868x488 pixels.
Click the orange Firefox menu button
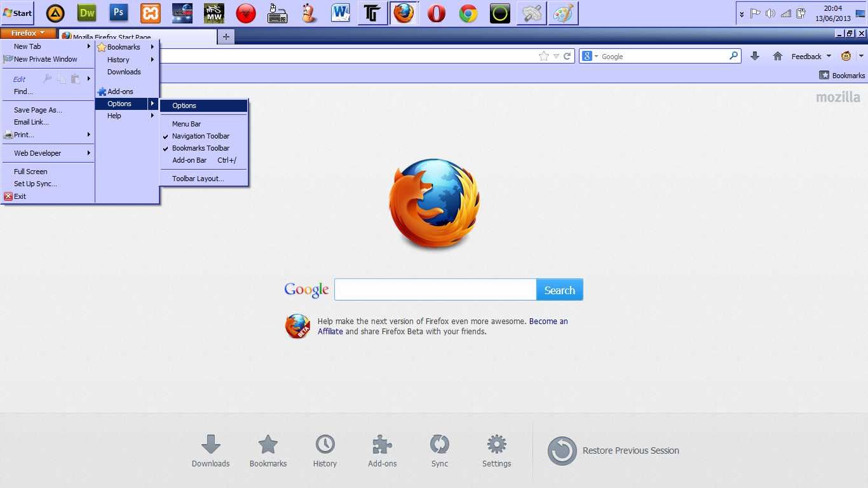coord(28,33)
